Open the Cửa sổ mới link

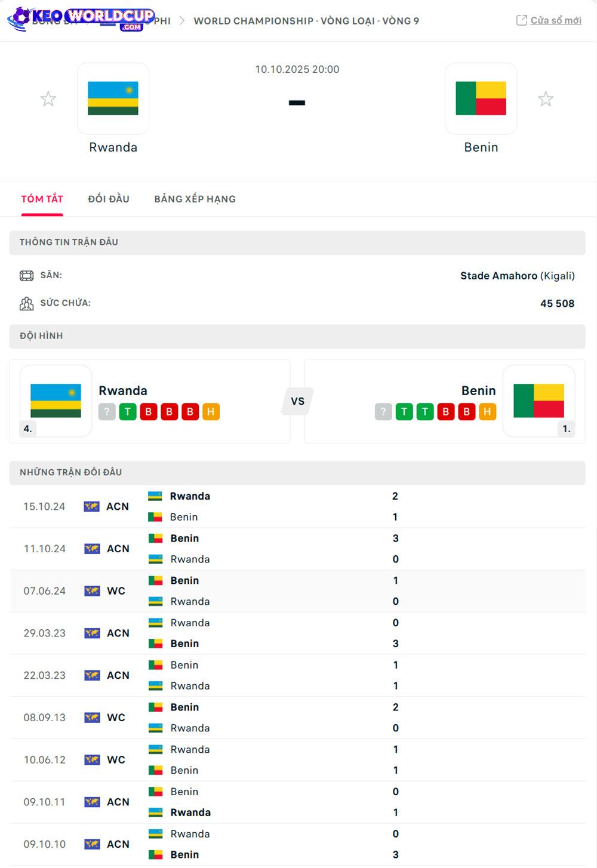pos(556,20)
